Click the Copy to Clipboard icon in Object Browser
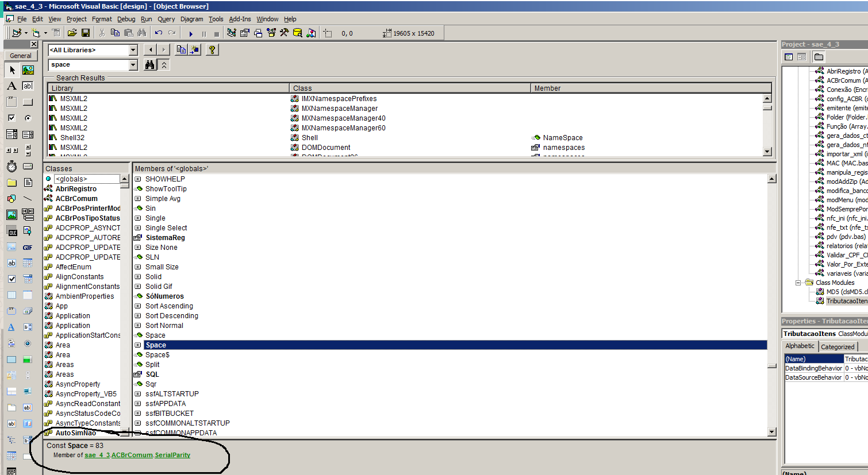 181,50
